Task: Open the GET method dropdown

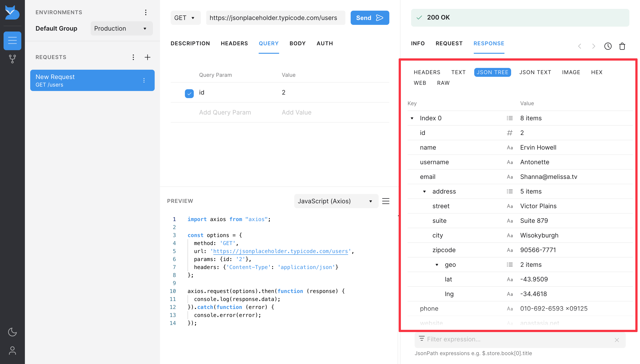Action: (185, 18)
